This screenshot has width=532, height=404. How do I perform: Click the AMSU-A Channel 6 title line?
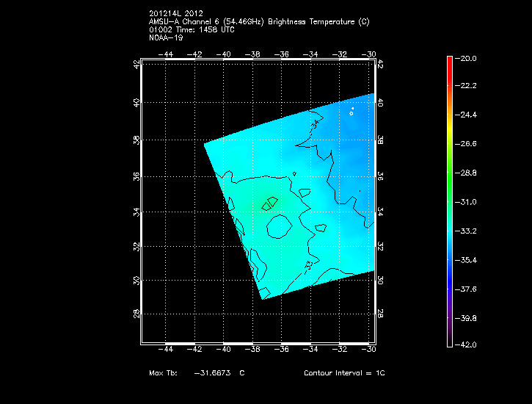pyautogui.click(x=259, y=22)
